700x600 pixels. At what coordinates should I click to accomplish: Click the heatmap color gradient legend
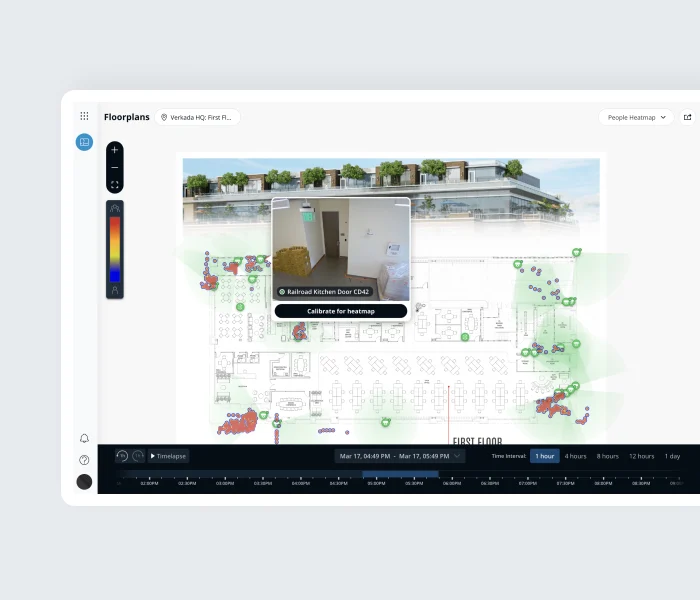tap(115, 243)
